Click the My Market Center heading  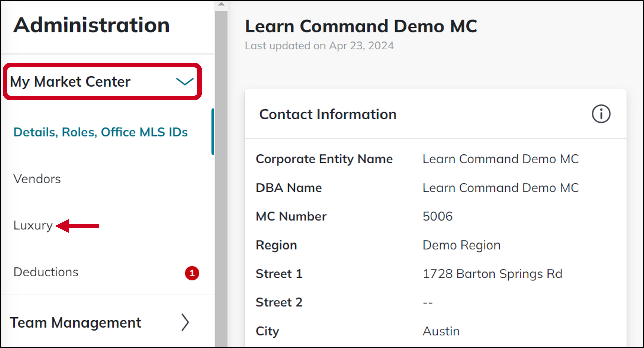click(70, 82)
